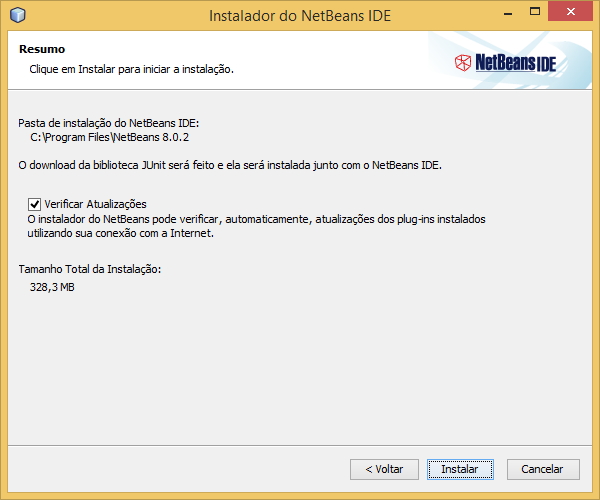Click the 'Pasta de instalação do NetBeans IDE:' label
Viewport: 600px width, 500px height.
(x=109, y=123)
